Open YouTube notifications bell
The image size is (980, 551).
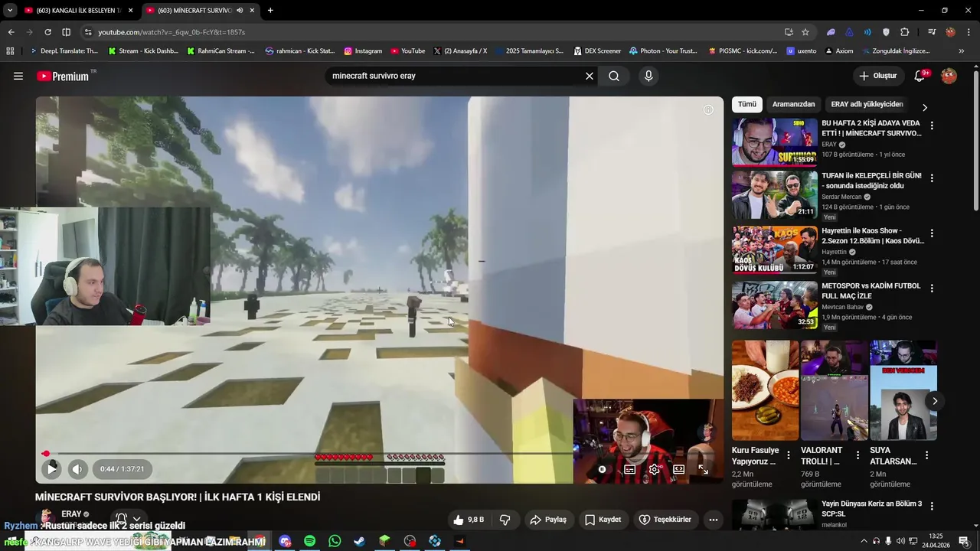tap(920, 76)
